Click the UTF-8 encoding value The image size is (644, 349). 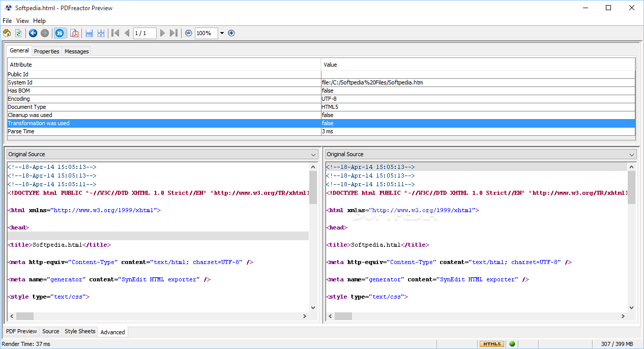pyautogui.click(x=329, y=99)
